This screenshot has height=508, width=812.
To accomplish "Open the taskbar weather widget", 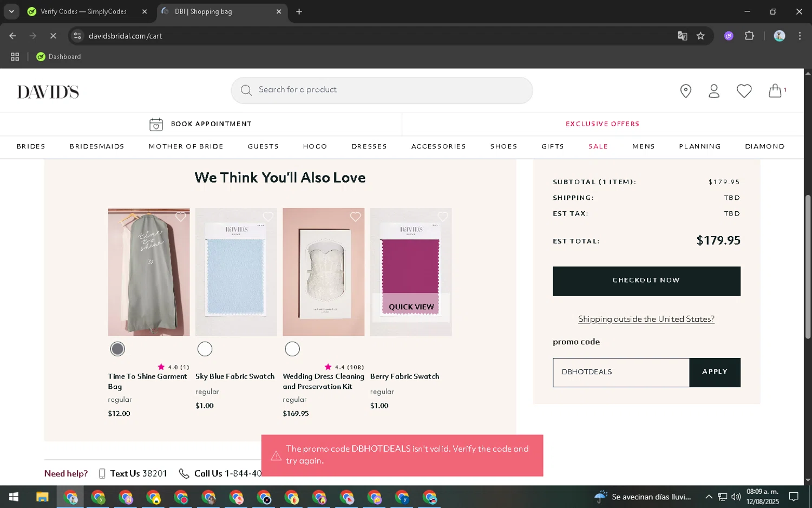I will [x=643, y=497].
